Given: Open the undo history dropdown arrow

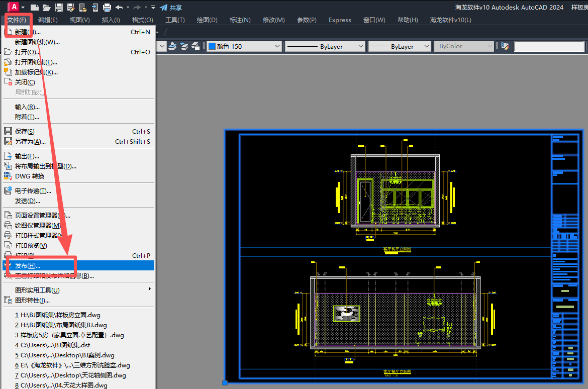Looking at the screenshot, I should [128, 8].
